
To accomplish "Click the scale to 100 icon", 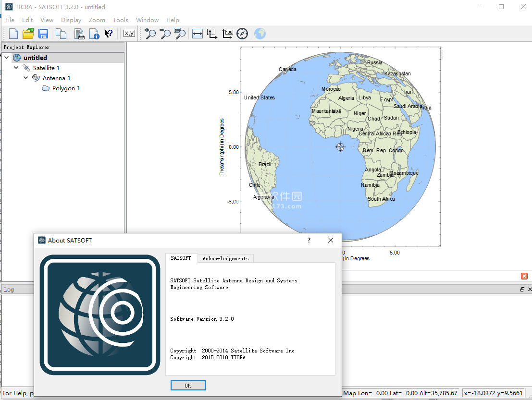I will point(227,34).
